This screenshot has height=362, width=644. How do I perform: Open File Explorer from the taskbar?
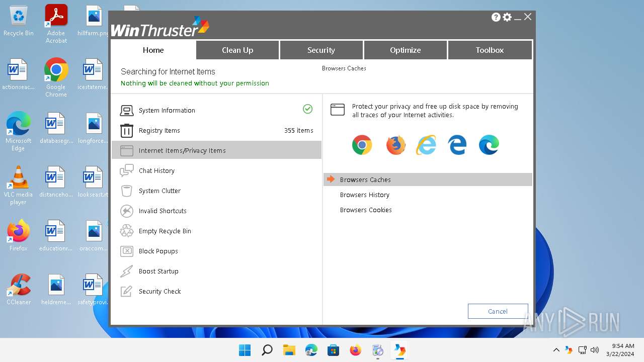click(x=289, y=350)
